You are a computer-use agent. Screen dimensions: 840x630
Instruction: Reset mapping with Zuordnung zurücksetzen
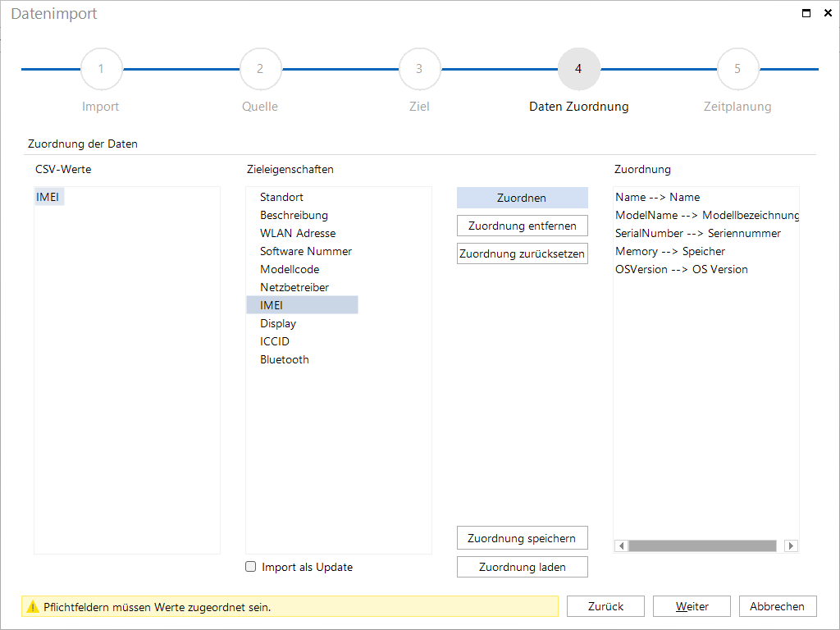523,253
